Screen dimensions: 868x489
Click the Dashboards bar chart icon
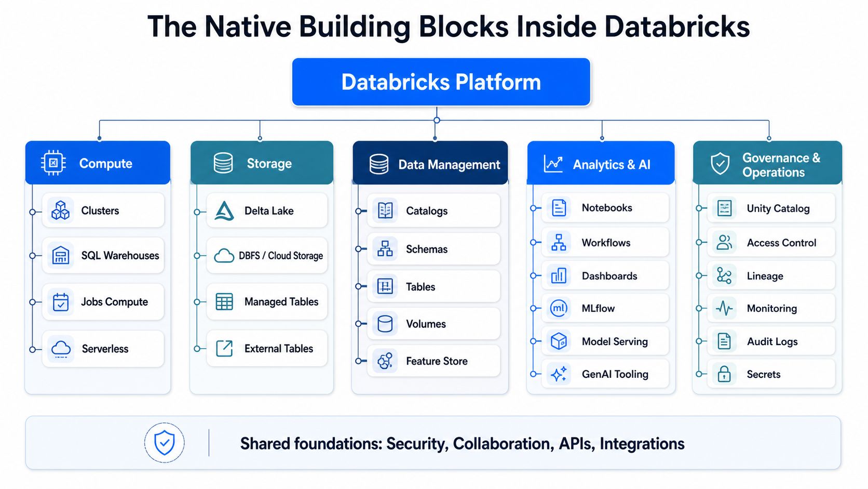pos(559,275)
